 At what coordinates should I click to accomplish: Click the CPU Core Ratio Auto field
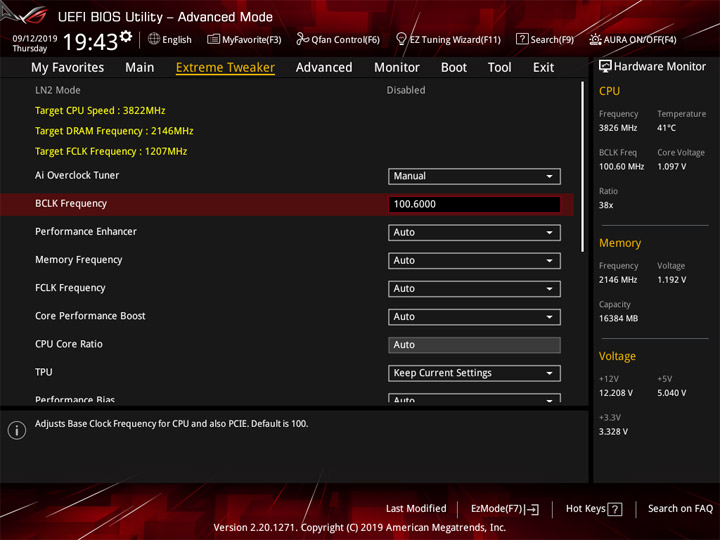coord(474,345)
